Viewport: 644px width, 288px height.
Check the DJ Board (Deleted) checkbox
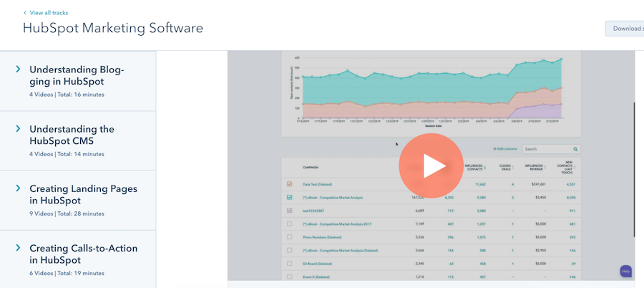coord(290,264)
